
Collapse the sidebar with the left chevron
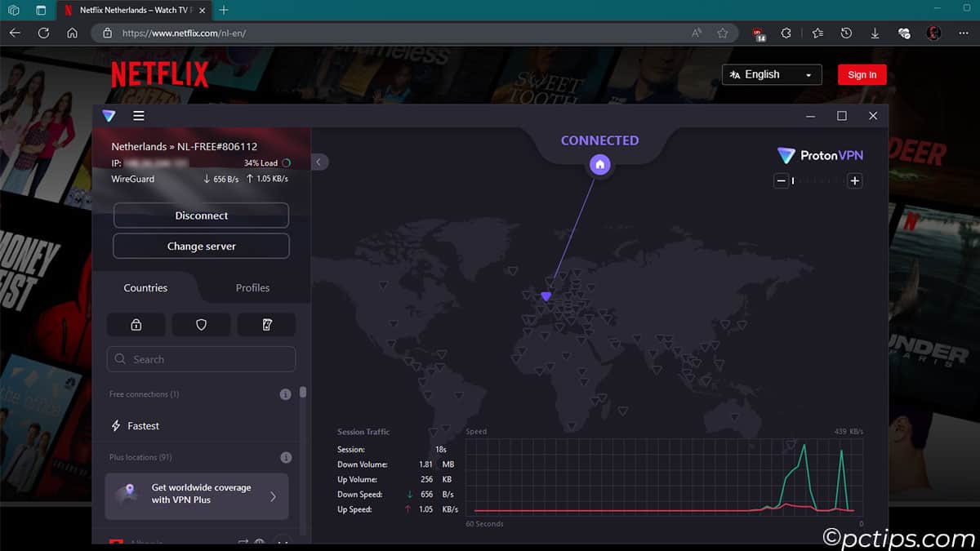coord(318,162)
